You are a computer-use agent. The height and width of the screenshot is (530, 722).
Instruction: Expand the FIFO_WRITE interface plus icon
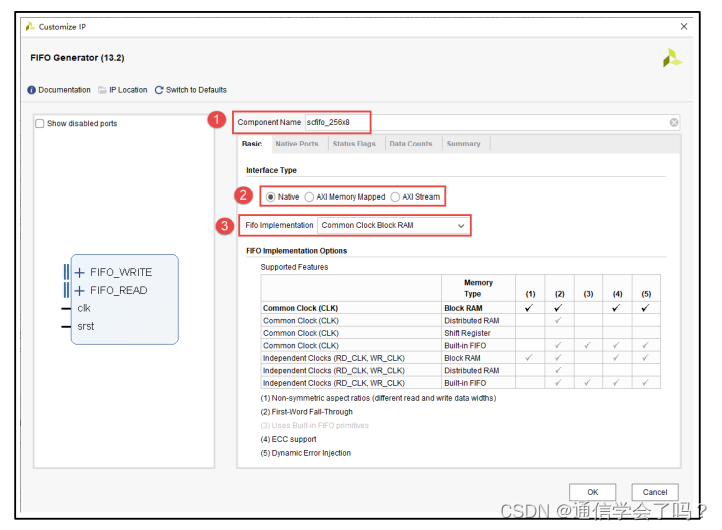pyautogui.click(x=80, y=273)
